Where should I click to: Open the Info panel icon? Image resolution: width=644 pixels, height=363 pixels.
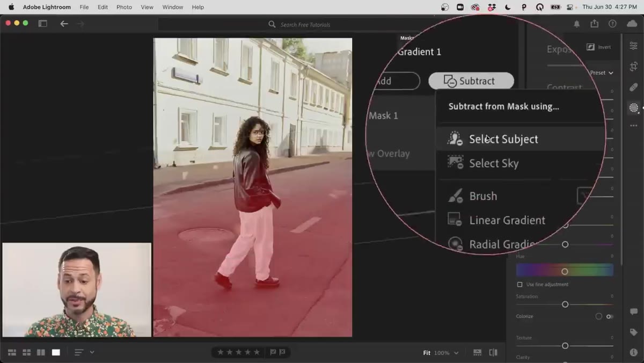coord(634,352)
